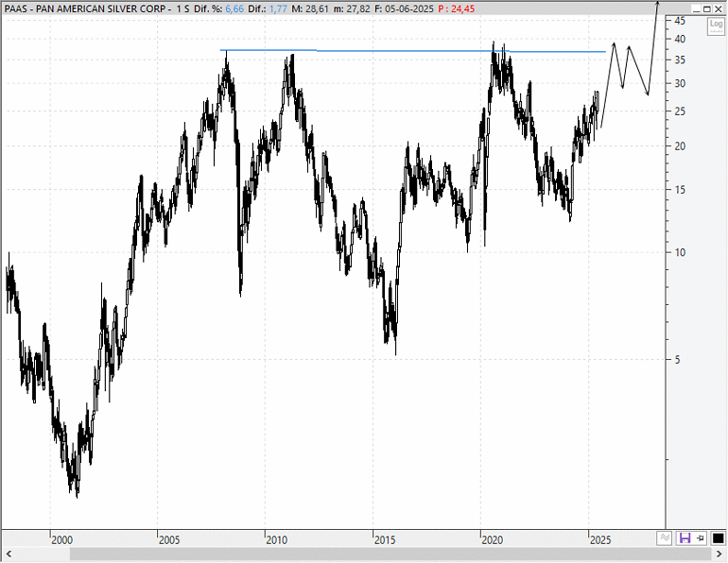
Task: Click the zigzag lines indicator icon
Action: pyautogui.click(x=665, y=538)
